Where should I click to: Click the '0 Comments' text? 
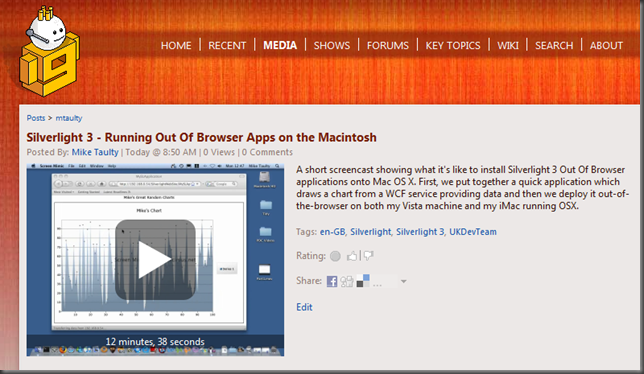pyautogui.click(x=267, y=152)
